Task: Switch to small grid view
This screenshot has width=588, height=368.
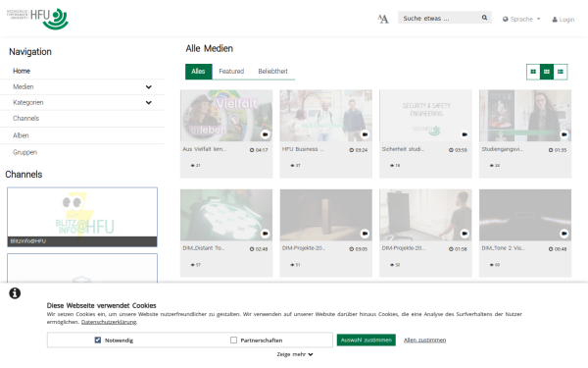Action: [547, 72]
